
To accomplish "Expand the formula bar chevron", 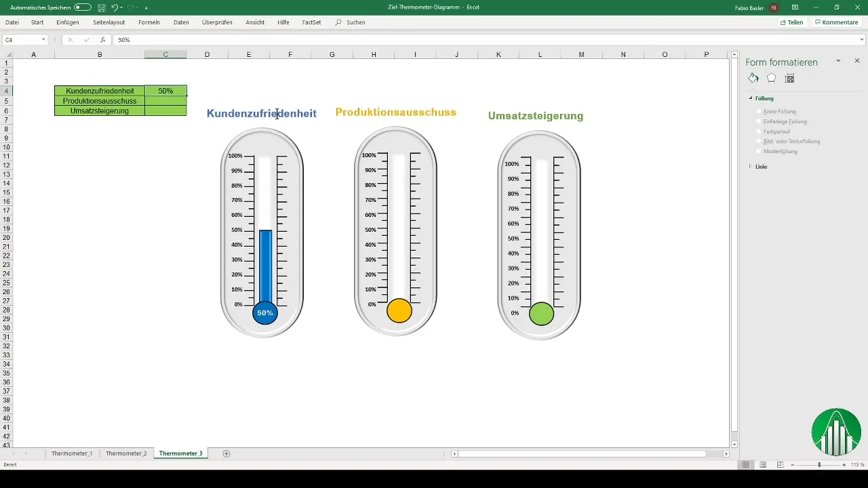I will pyautogui.click(x=861, y=40).
